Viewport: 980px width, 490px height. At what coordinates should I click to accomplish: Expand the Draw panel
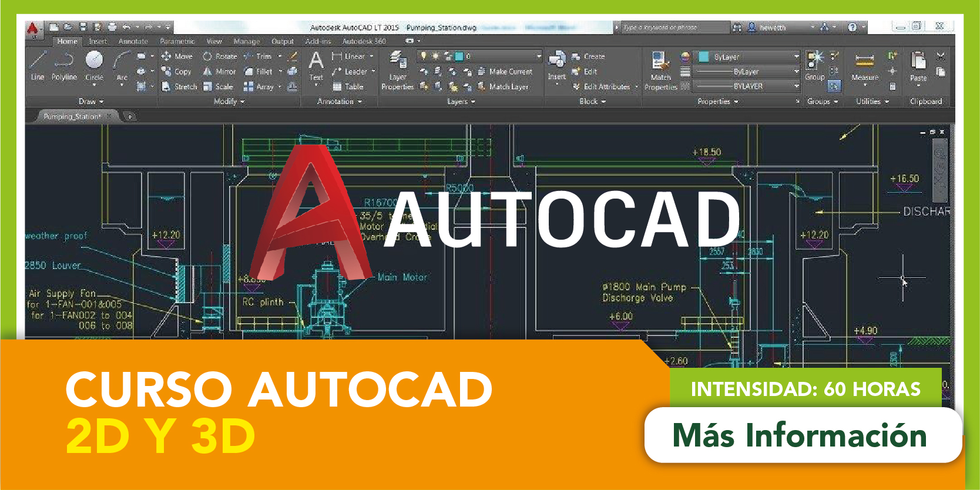pyautogui.click(x=91, y=102)
